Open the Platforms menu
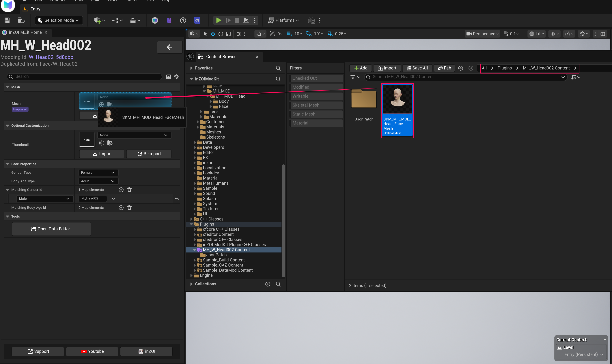 (x=284, y=20)
